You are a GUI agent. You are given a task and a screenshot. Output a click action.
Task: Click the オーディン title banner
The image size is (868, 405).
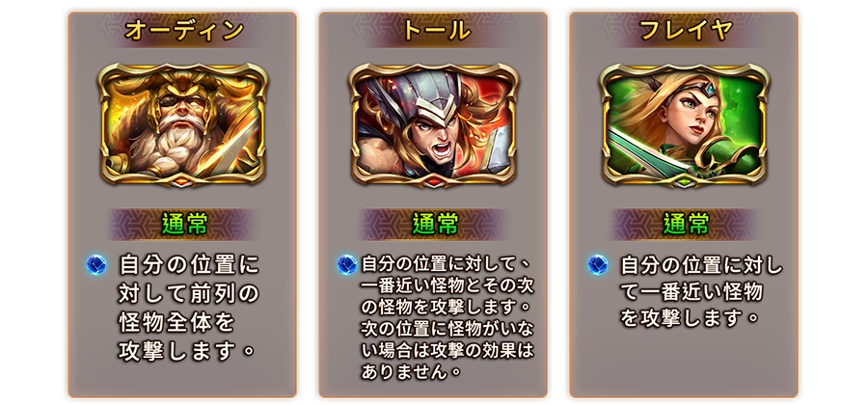184,31
